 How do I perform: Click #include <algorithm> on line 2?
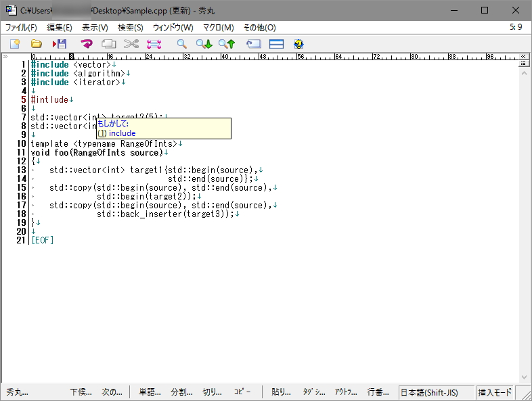(78, 73)
